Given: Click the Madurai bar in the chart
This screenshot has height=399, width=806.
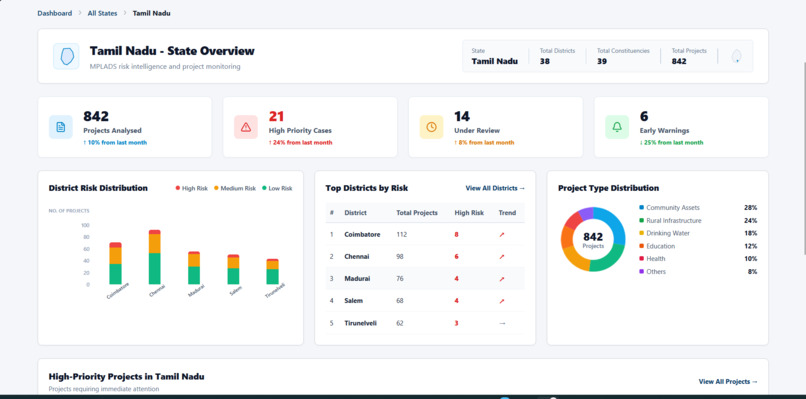Looking at the screenshot, I should [x=194, y=268].
